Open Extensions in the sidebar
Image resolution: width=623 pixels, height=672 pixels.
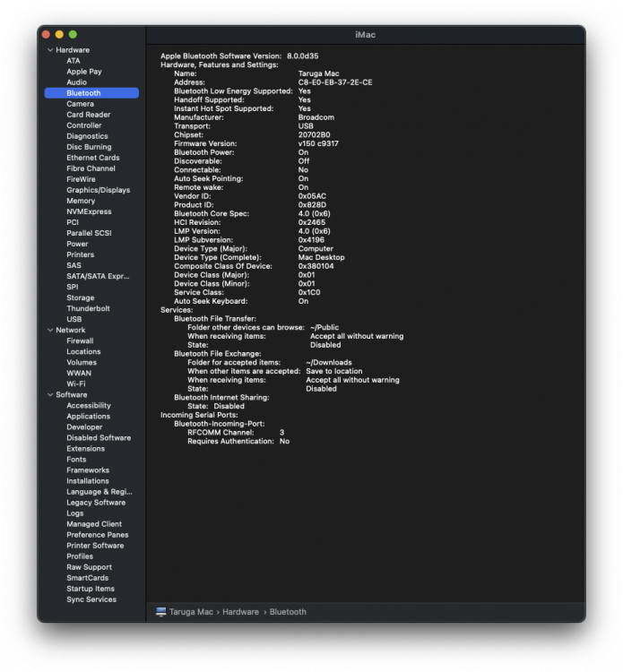coord(85,448)
